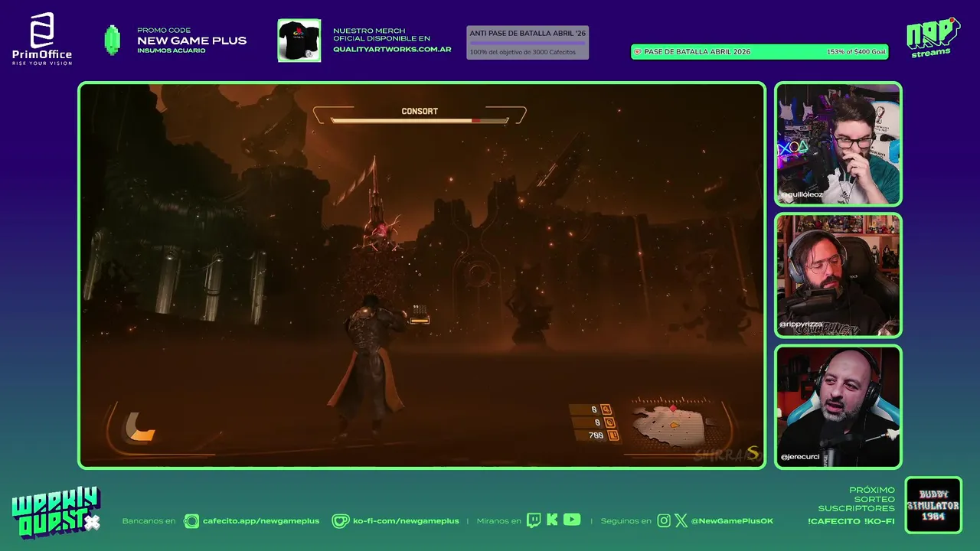Open the NGP streams logo
Viewport: 980px width, 551px height.
coord(933,37)
